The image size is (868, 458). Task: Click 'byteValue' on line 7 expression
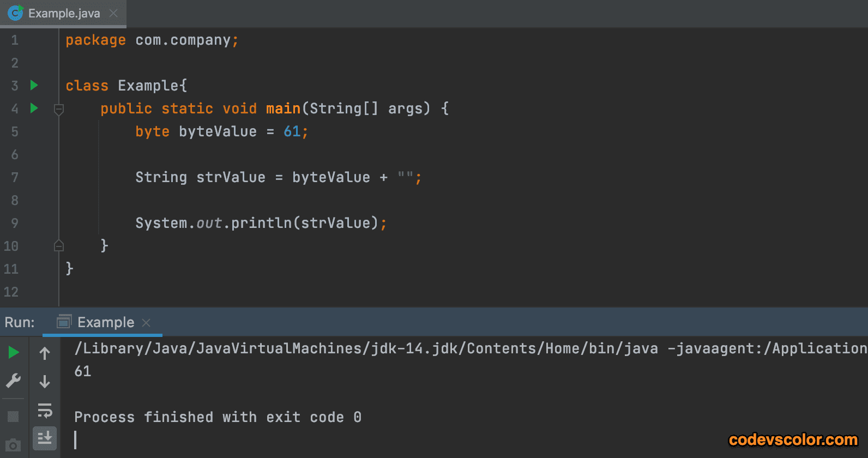pos(331,177)
